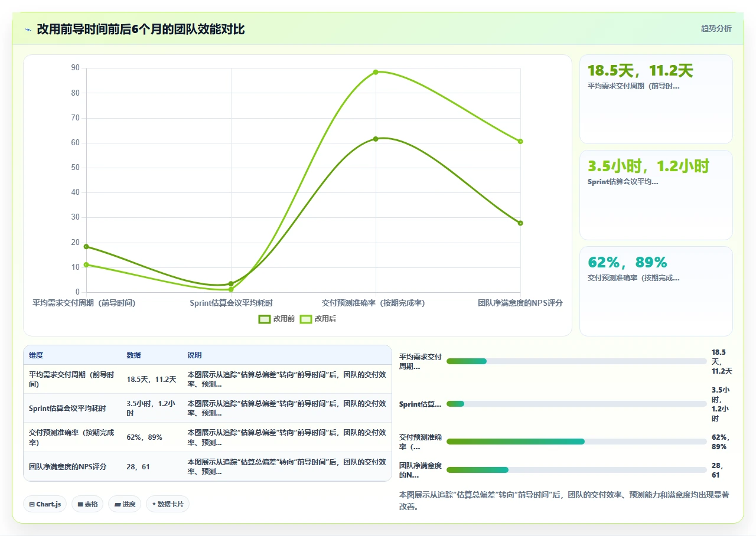
Task: Click the 团队净满意度 progress bar
Action: tap(576, 470)
